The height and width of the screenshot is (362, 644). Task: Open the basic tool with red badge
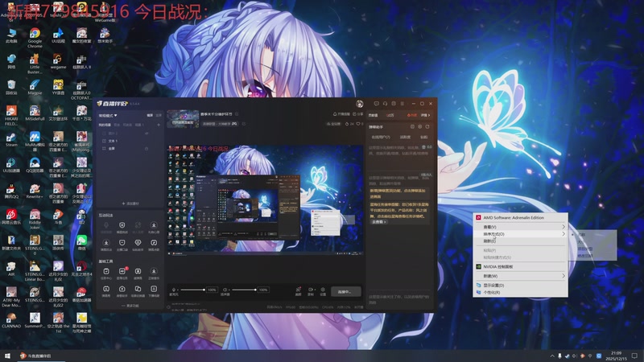(122, 274)
